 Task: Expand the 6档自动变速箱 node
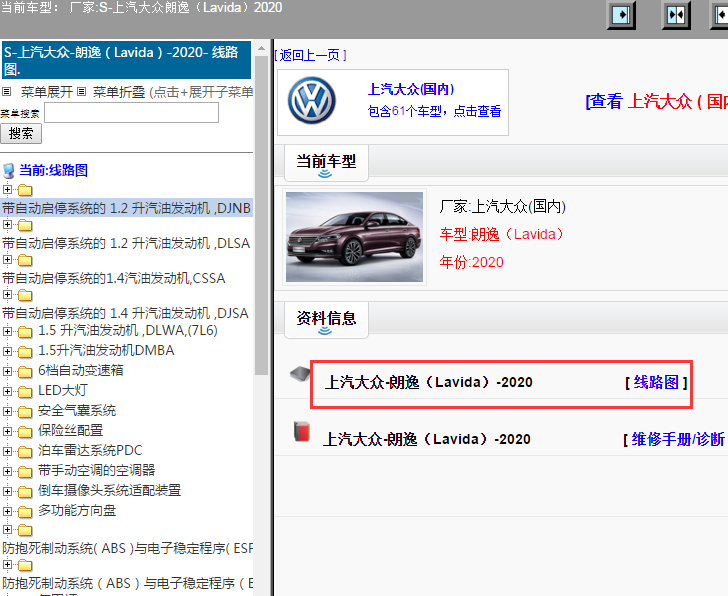7,371
